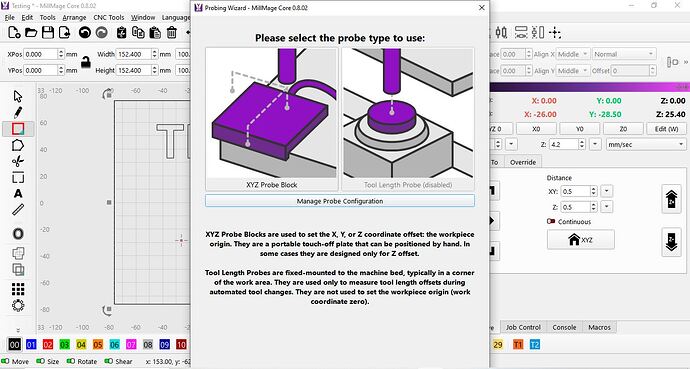Screen dimensions: 690x369
Task: Toggle the aspect ratio lock icon
Action: (86, 62)
